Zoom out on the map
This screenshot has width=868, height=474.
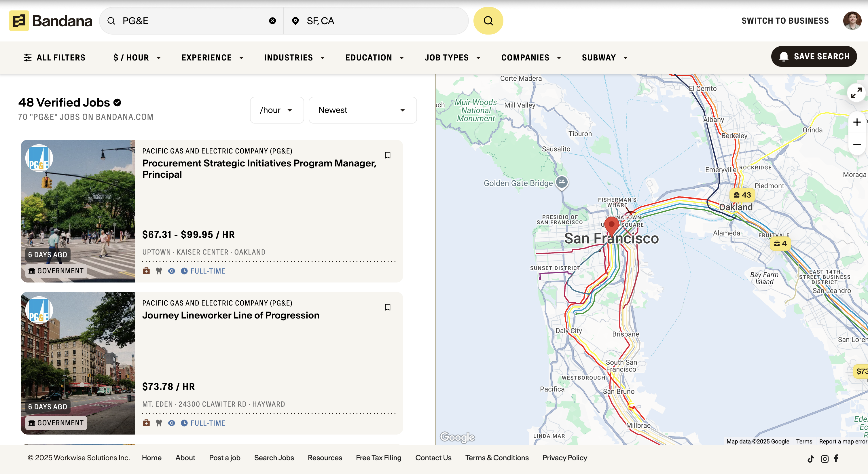857,144
